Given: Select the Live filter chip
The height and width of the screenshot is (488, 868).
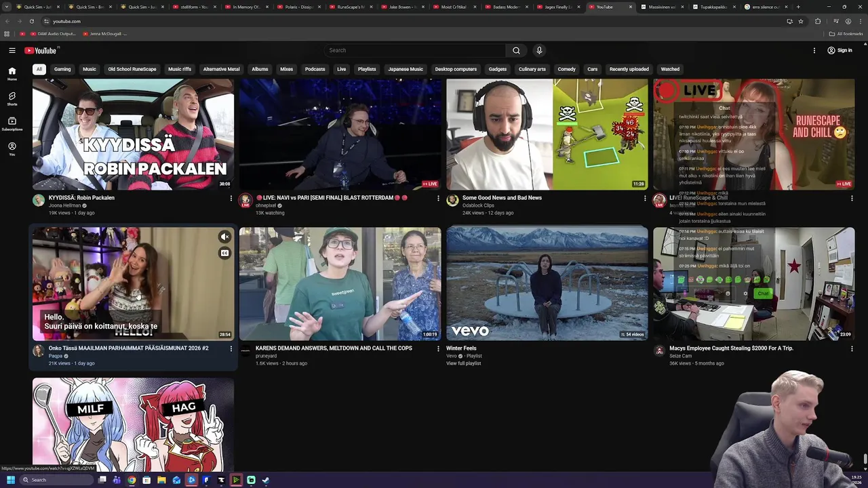Looking at the screenshot, I should (x=342, y=69).
